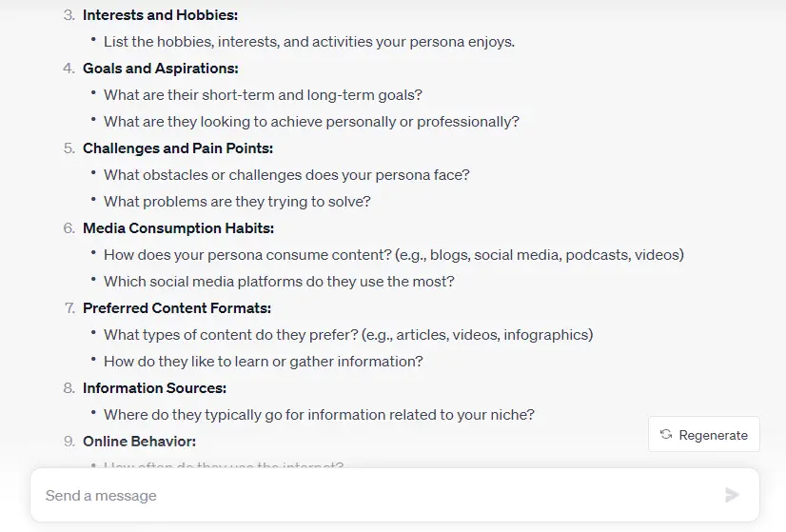Click the send message arrow icon
786x532 pixels.
coord(732,495)
